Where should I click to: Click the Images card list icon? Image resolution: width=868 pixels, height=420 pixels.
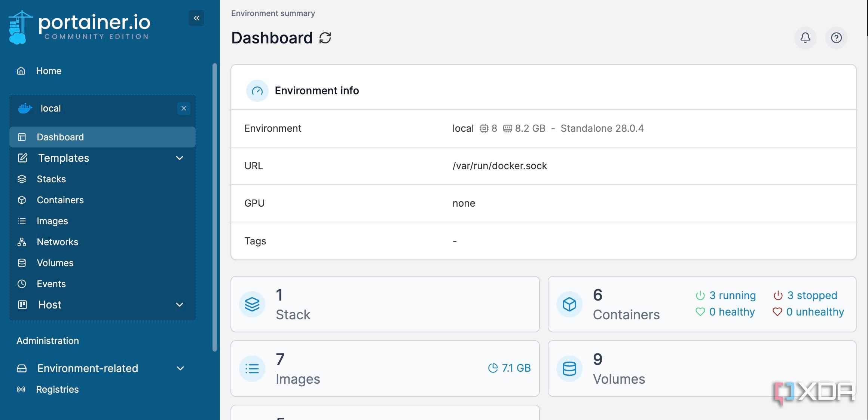[252, 369]
